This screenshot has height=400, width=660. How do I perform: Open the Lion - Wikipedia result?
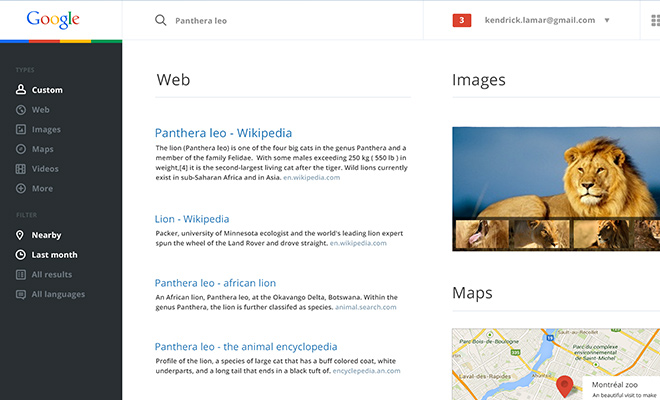(192, 219)
